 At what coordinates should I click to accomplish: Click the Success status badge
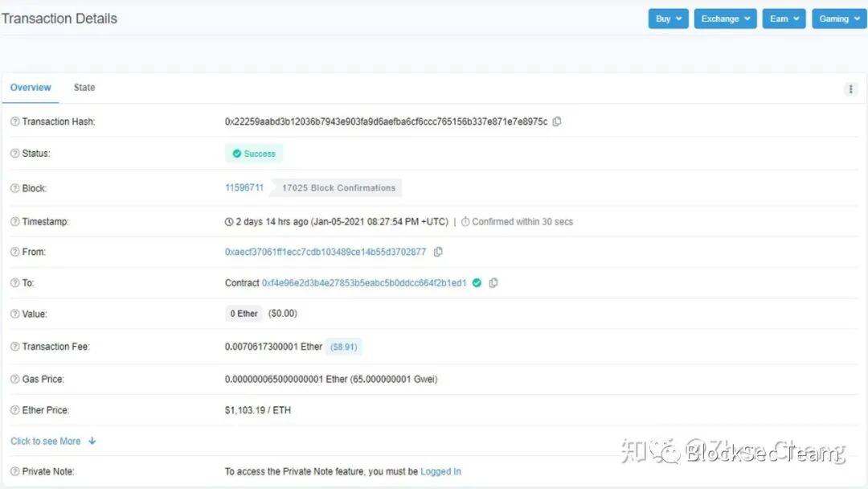pos(254,154)
